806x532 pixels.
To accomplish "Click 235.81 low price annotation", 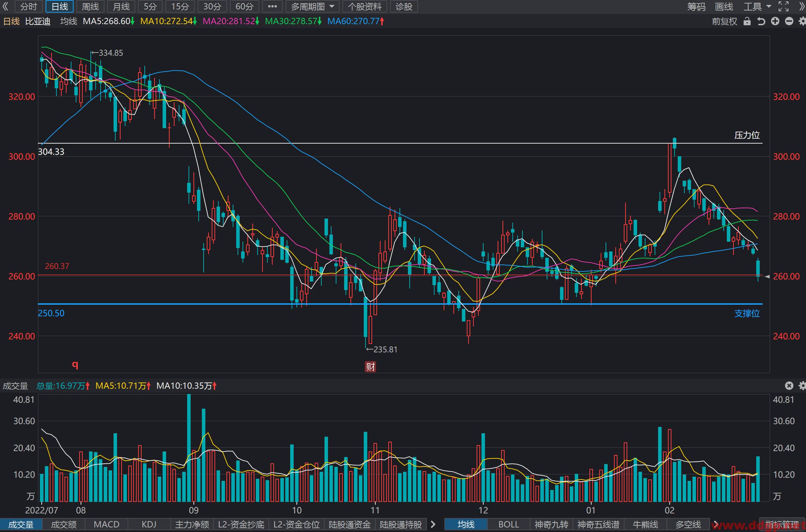I will [382, 350].
